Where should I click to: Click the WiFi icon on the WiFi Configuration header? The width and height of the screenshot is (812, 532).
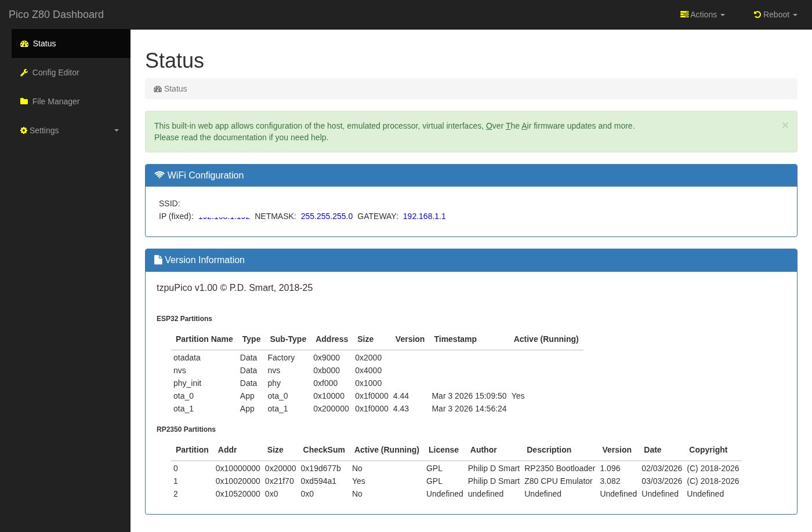tap(159, 174)
